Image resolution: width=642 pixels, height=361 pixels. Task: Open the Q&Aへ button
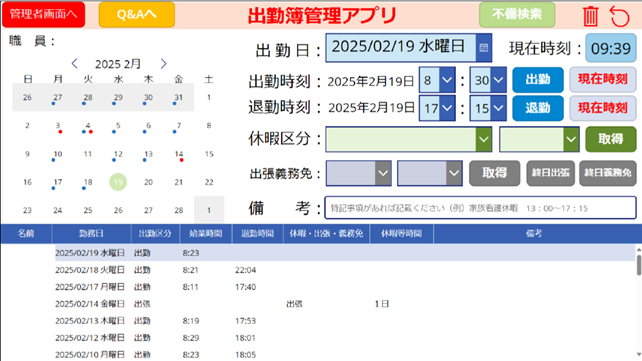pyautogui.click(x=137, y=14)
